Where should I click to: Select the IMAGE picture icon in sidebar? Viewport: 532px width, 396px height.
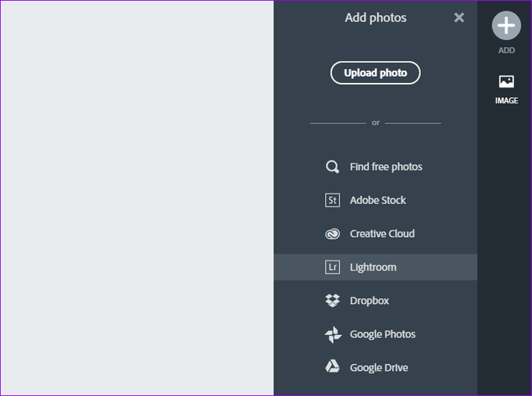(x=506, y=81)
